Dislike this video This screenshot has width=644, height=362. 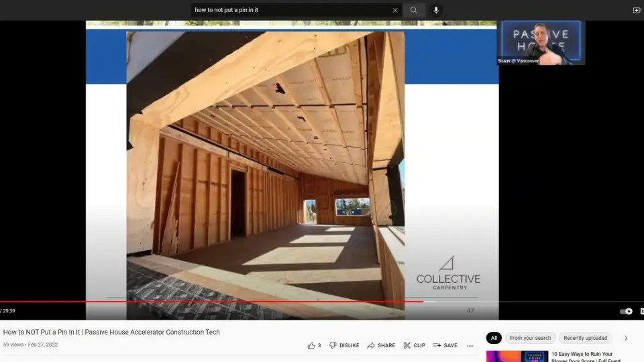[x=344, y=345]
